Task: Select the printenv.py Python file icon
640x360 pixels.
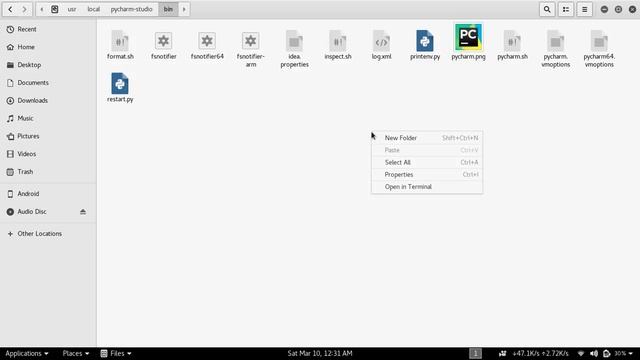Action: [425, 41]
